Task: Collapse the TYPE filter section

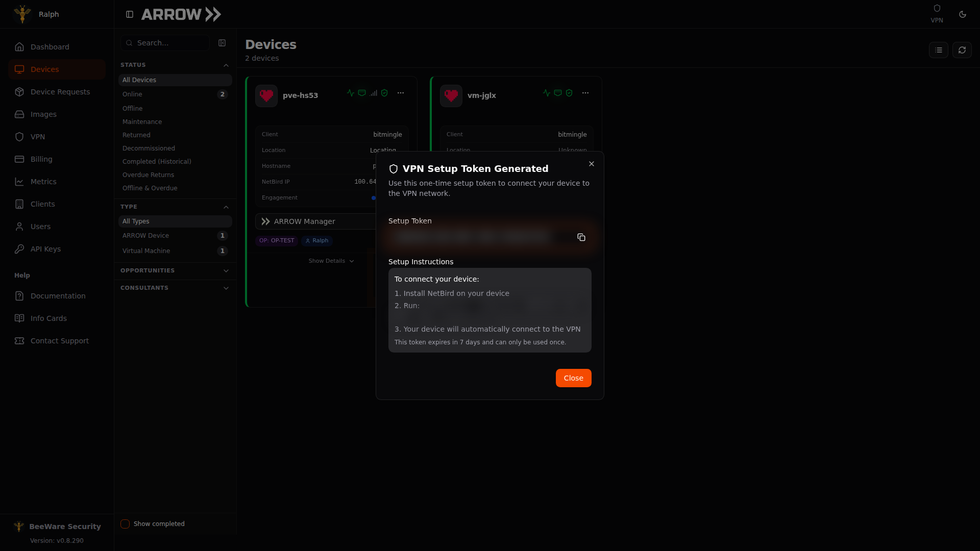Action: 175,207
